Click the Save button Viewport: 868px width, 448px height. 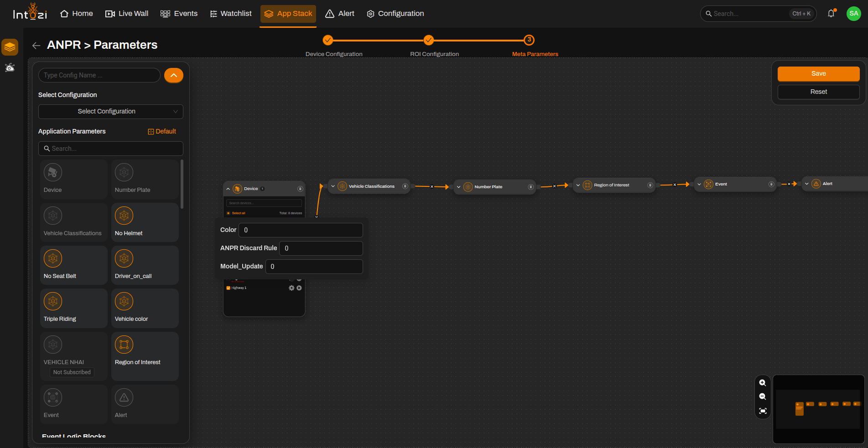(x=818, y=74)
